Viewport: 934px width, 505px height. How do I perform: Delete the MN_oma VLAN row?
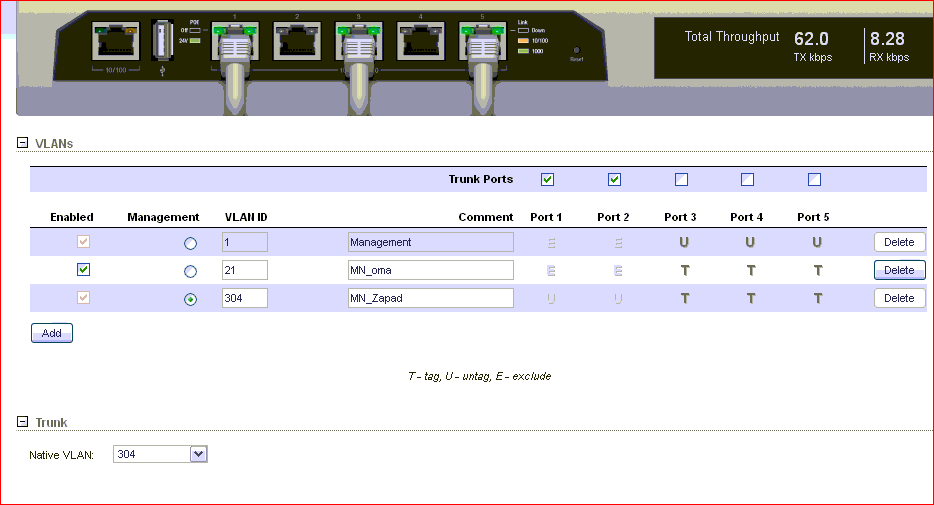click(899, 270)
